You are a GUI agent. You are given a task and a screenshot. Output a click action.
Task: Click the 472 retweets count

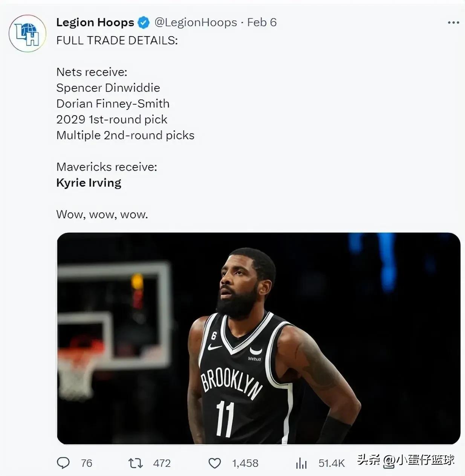tap(162, 463)
